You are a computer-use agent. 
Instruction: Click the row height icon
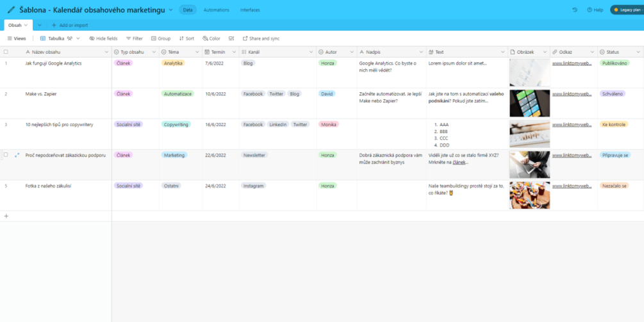[231, 38]
